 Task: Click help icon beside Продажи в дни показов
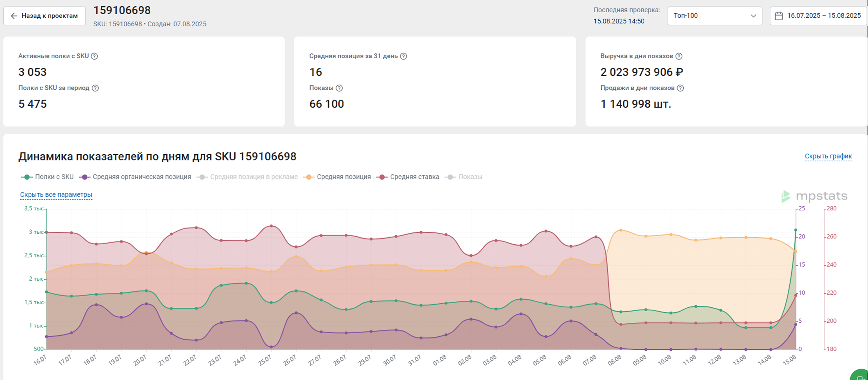point(680,88)
